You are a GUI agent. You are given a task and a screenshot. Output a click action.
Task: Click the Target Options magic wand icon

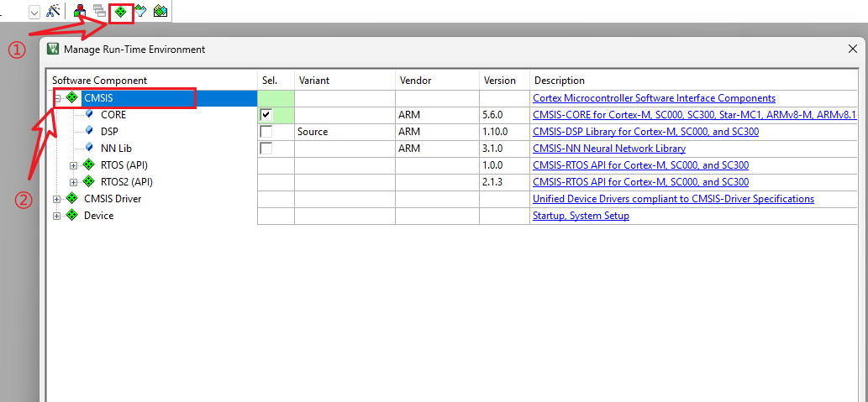coord(54,11)
